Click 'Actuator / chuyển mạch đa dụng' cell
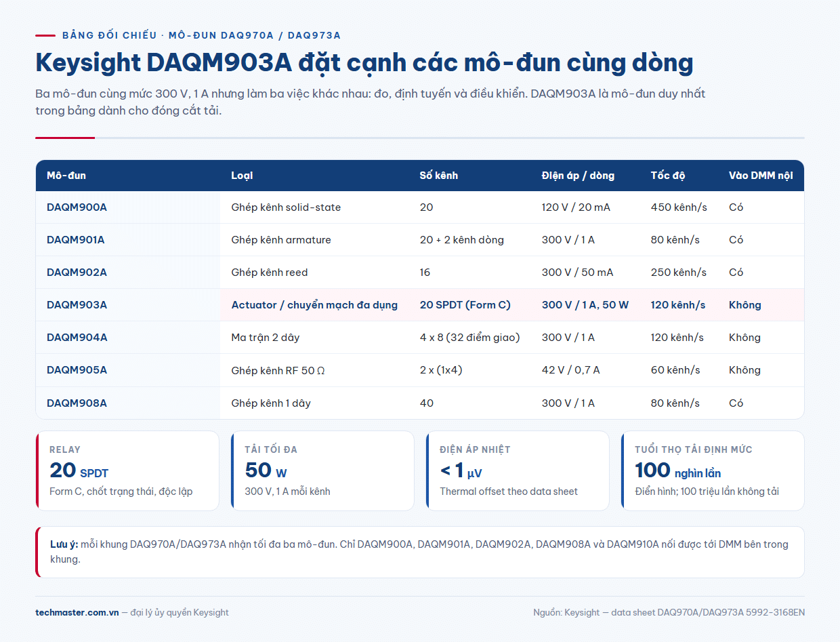840x642 pixels. tap(314, 305)
